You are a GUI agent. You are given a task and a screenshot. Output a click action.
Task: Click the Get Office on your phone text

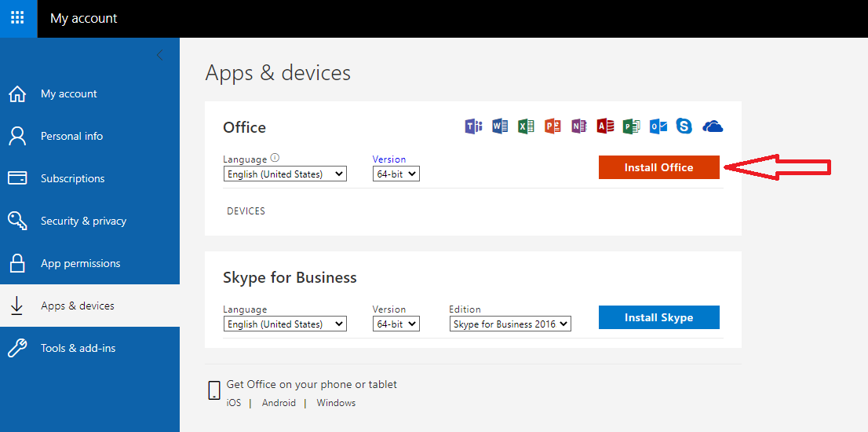(x=312, y=384)
